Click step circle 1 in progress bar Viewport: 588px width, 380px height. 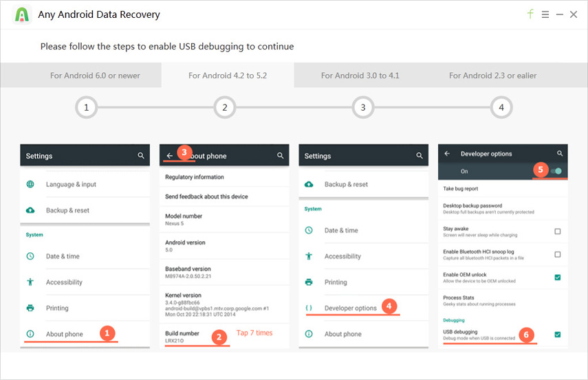click(86, 108)
